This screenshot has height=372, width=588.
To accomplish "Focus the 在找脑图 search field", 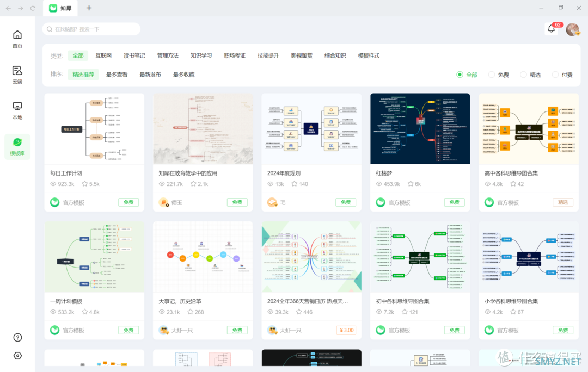I will pos(91,29).
